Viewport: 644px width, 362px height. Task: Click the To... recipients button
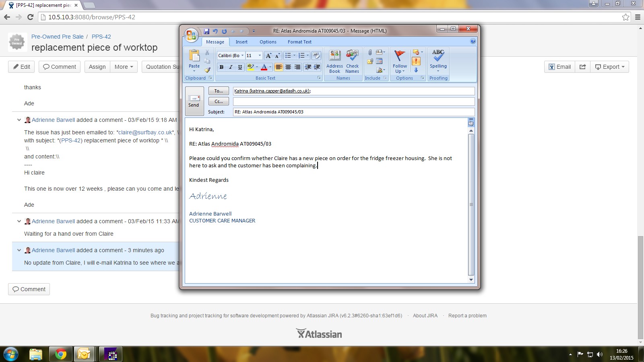coord(219,91)
